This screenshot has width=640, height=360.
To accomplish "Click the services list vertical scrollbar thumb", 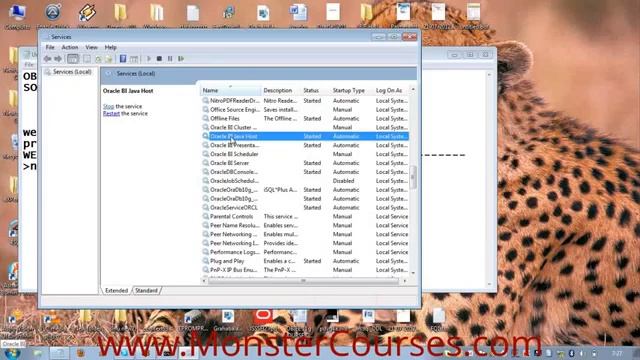I will (413, 177).
